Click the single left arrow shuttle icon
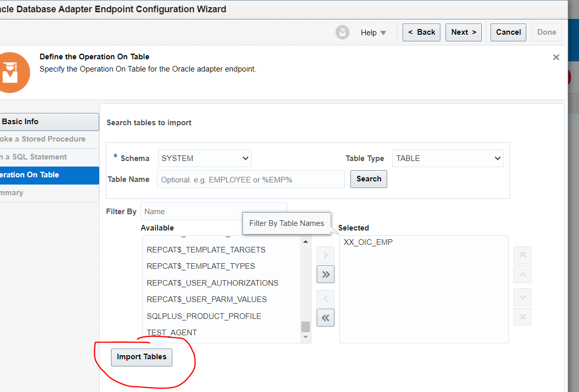This screenshot has width=579, height=392. point(325,298)
